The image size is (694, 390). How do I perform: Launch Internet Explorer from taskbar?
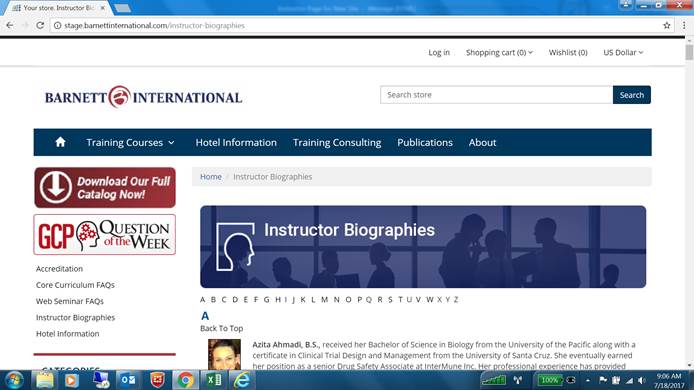tap(242, 380)
